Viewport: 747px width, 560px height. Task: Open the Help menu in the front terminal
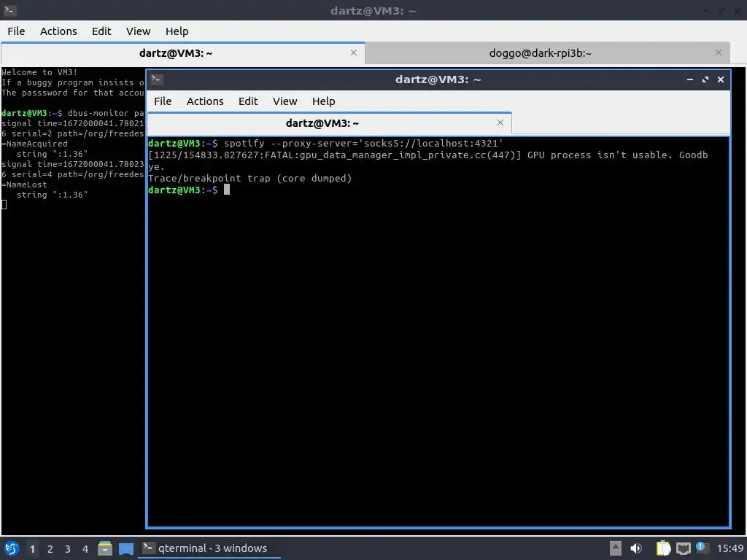coord(323,101)
